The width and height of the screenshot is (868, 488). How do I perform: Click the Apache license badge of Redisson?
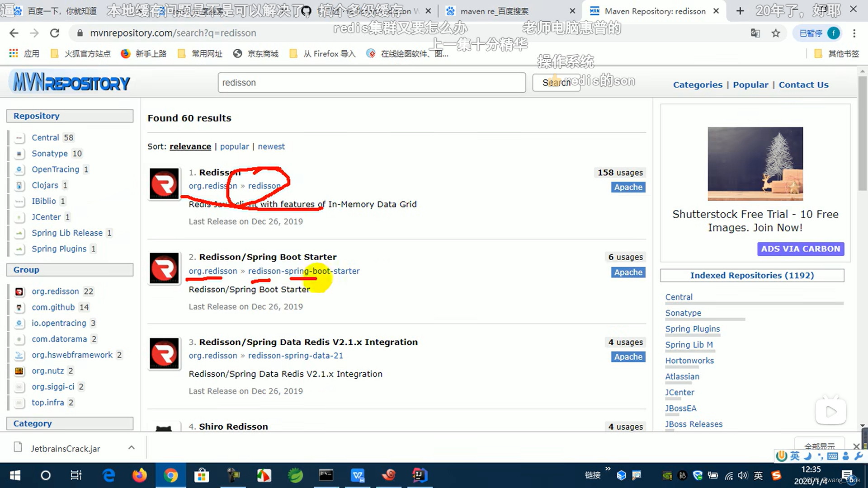click(628, 187)
